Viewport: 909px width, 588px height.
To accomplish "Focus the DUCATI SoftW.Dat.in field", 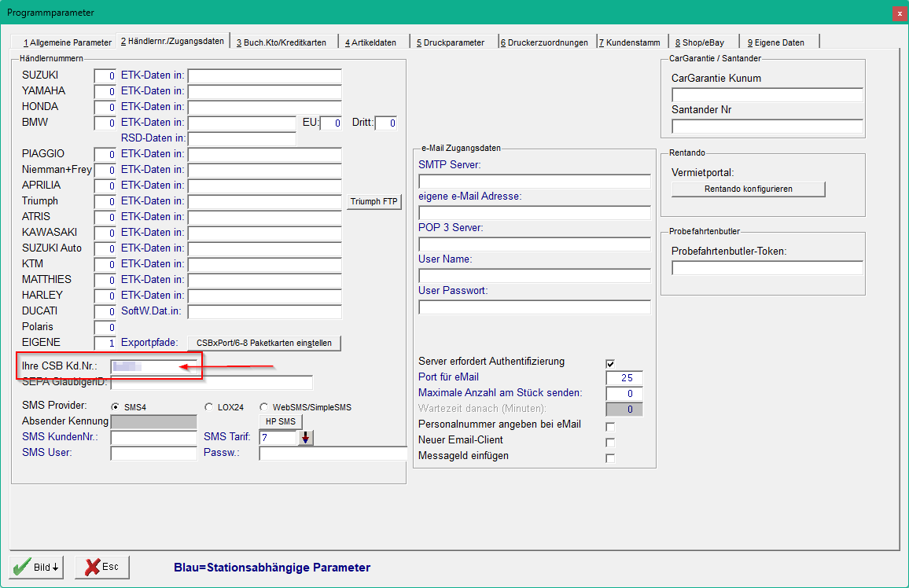I will click(x=265, y=311).
